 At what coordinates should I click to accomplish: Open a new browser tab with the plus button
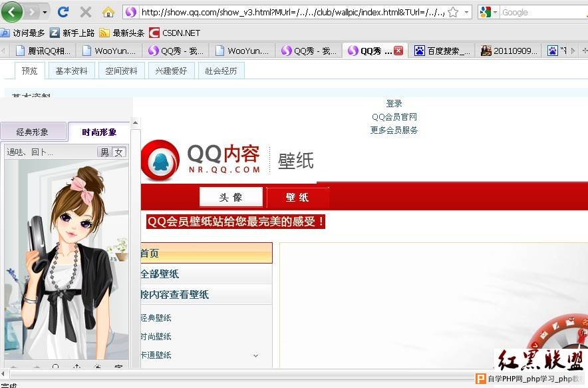(585, 51)
